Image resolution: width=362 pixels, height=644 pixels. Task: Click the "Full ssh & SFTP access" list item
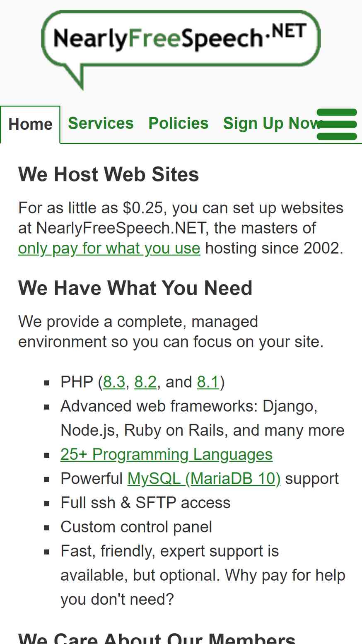[145, 503]
